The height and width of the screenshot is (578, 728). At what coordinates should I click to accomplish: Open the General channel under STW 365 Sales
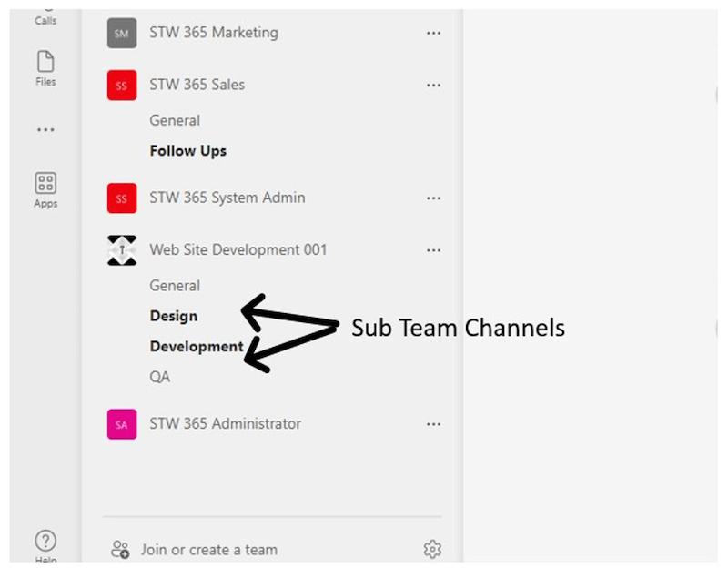pos(175,119)
